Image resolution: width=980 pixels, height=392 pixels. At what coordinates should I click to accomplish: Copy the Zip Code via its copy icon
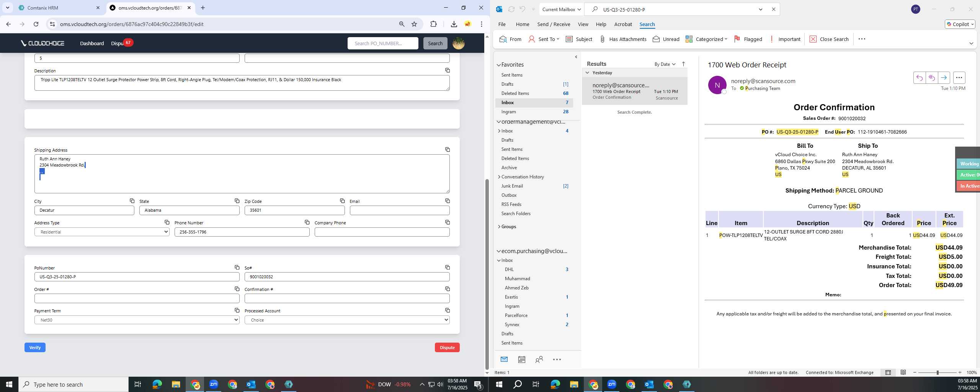coord(342,201)
